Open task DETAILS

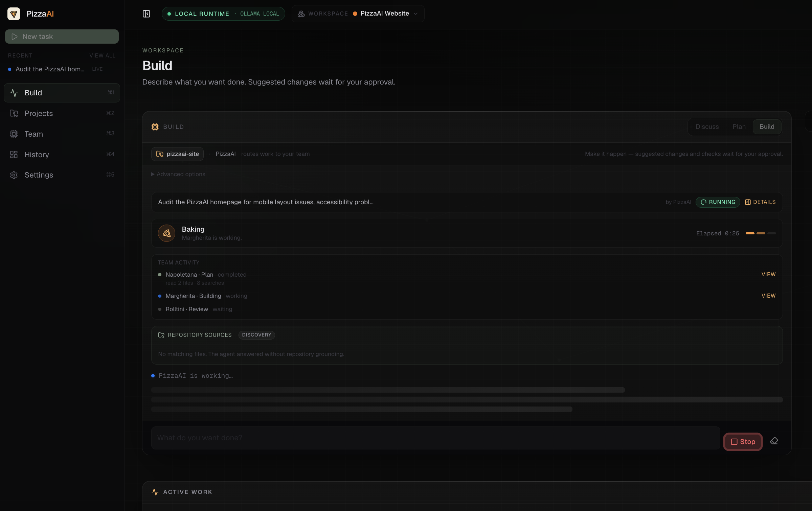pyautogui.click(x=760, y=202)
